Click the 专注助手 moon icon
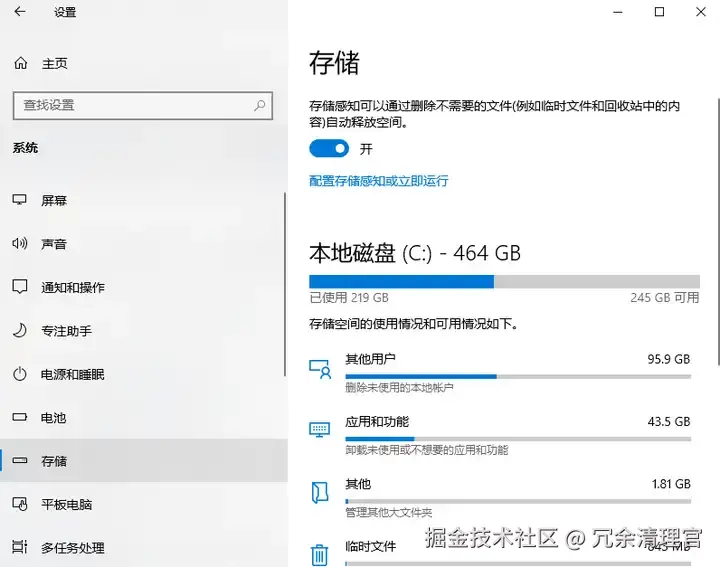This screenshot has height=567, width=720. point(20,330)
